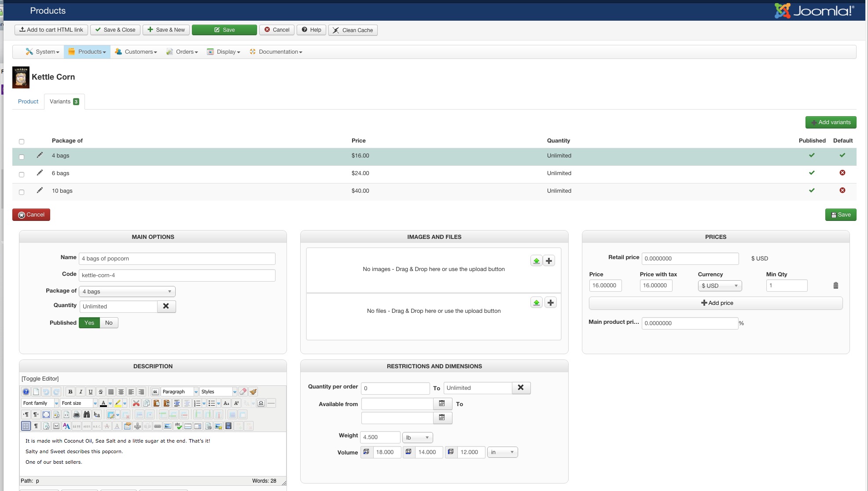The height and width of the screenshot is (491, 868).
Task: Check the 10 bags variant checkbox
Action: [22, 192]
